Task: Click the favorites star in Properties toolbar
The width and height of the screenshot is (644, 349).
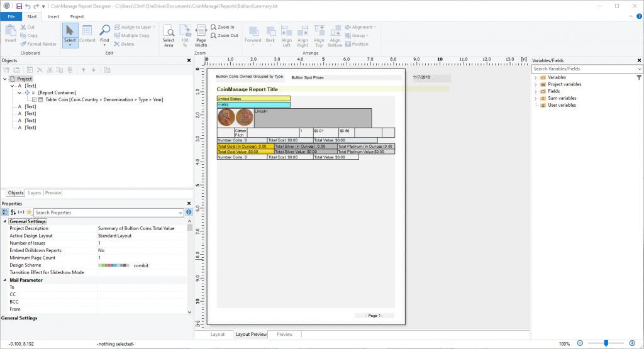Action: point(29,213)
